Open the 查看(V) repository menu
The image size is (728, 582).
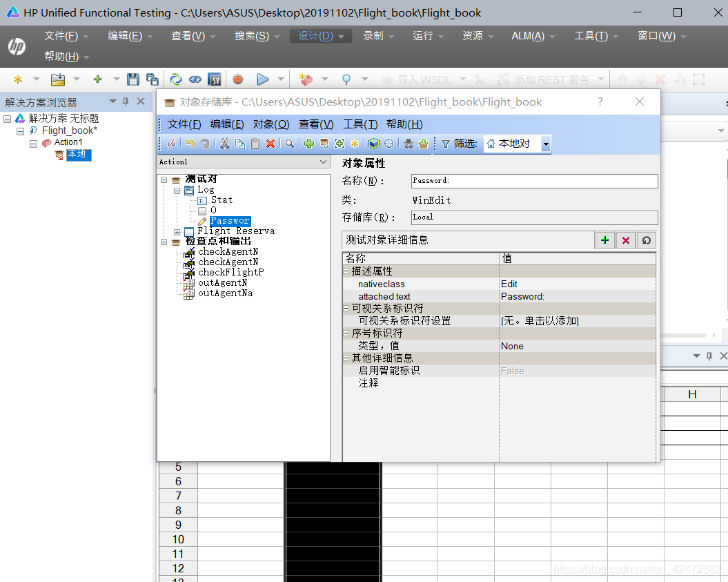coord(316,124)
